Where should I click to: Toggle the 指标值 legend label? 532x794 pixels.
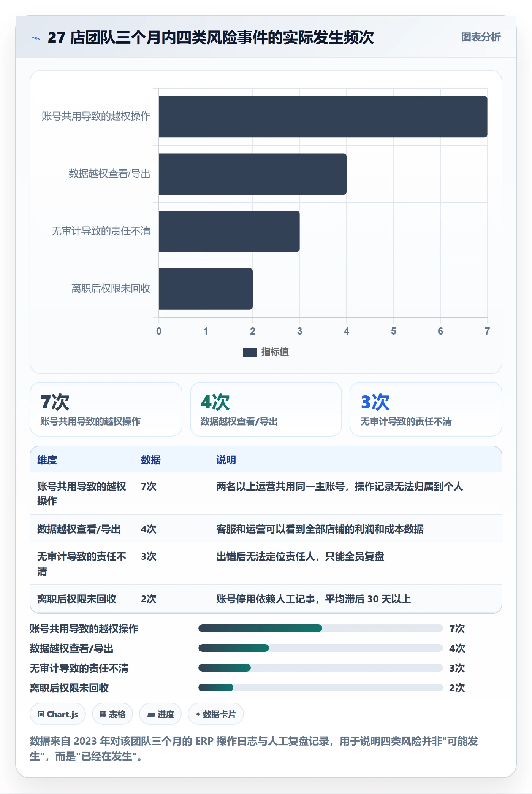pyautogui.click(x=275, y=352)
